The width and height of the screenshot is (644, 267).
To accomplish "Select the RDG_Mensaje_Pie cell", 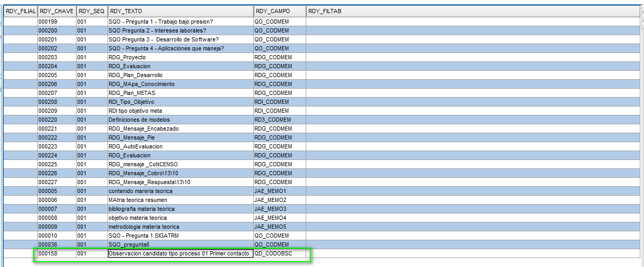I will coord(181,137).
